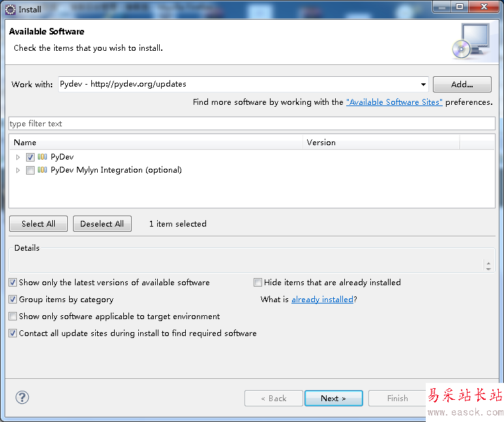504x422 pixels.
Task: Select the PyDev row text
Action: pyautogui.click(x=63, y=157)
